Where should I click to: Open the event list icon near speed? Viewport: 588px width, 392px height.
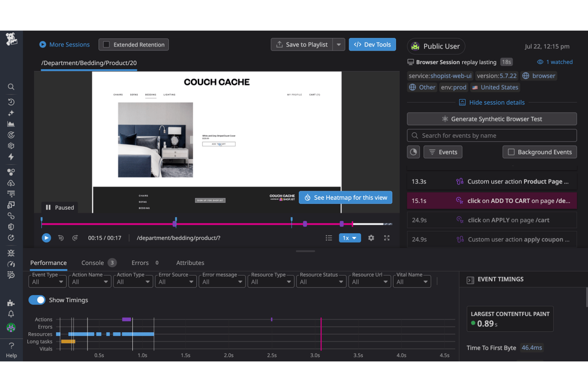(x=329, y=238)
